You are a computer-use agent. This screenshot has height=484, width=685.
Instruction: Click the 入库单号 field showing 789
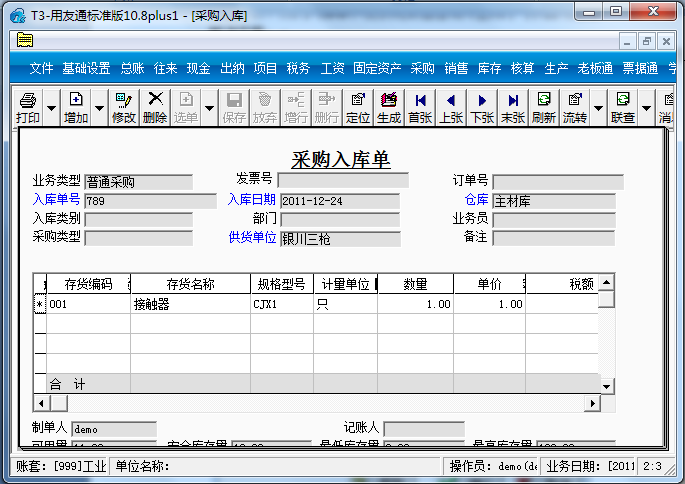[151, 201]
